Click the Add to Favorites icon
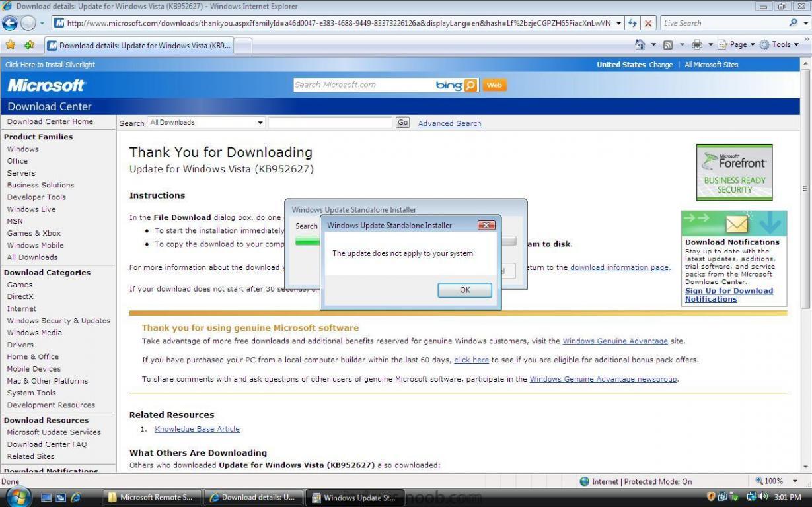 29,45
